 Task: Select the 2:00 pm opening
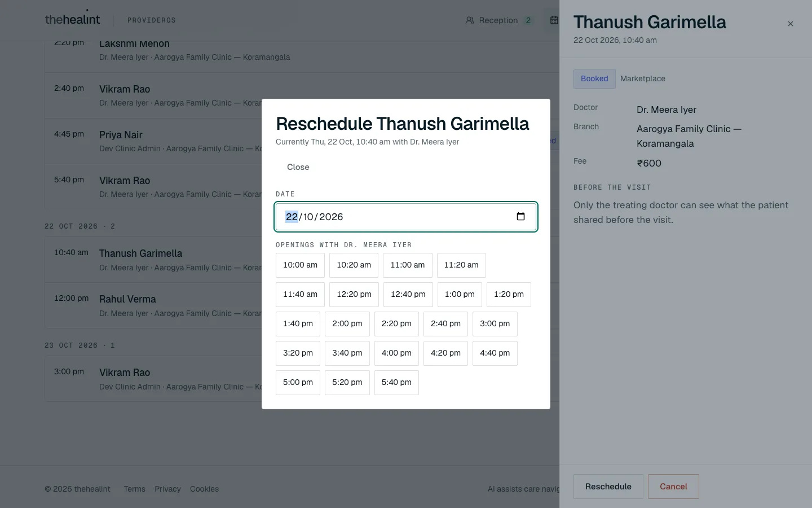click(347, 324)
